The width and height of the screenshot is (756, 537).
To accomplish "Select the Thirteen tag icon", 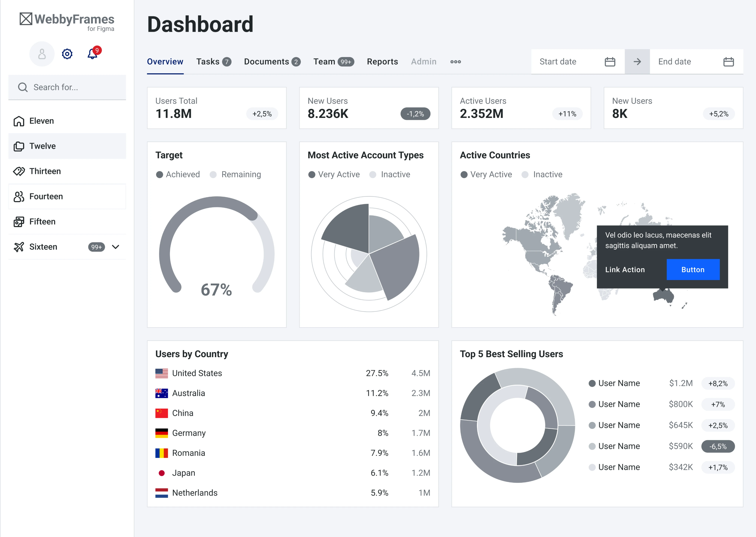I will click(19, 171).
